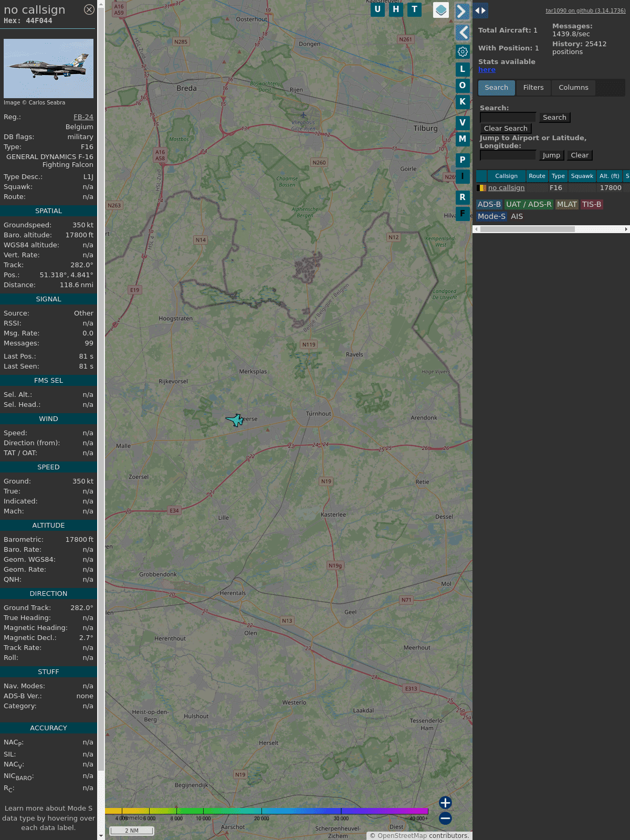Sort table by Squawk column
Screen dimensions: 630x840
582,176
